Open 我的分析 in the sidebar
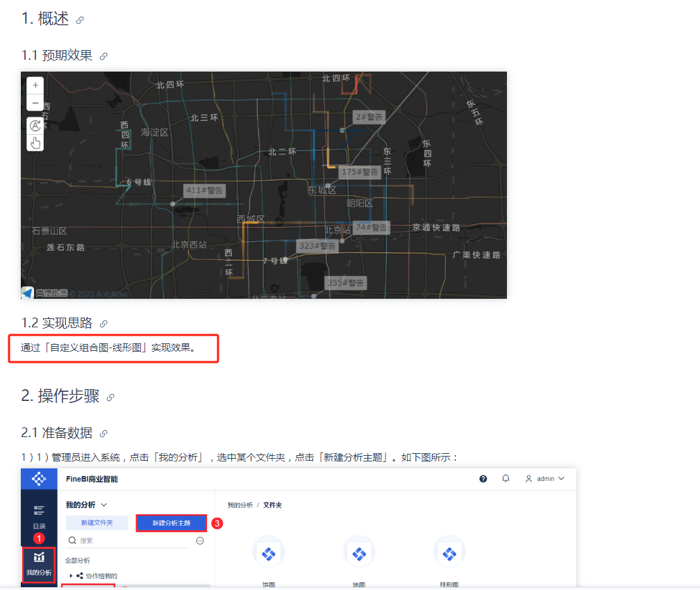 point(39,564)
